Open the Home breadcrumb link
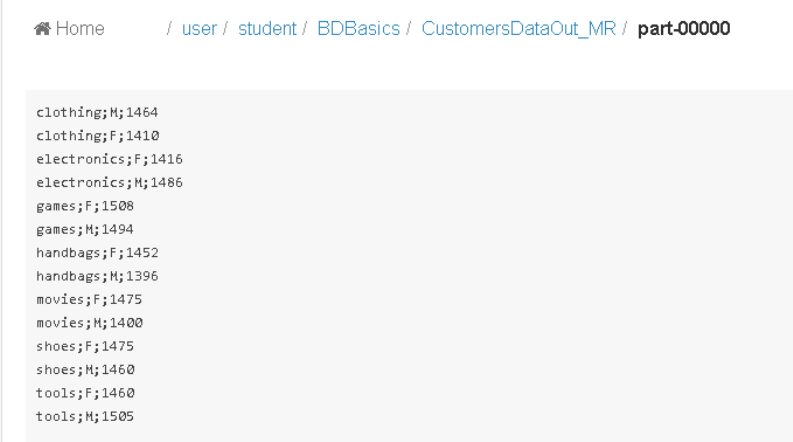 click(x=79, y=29)
